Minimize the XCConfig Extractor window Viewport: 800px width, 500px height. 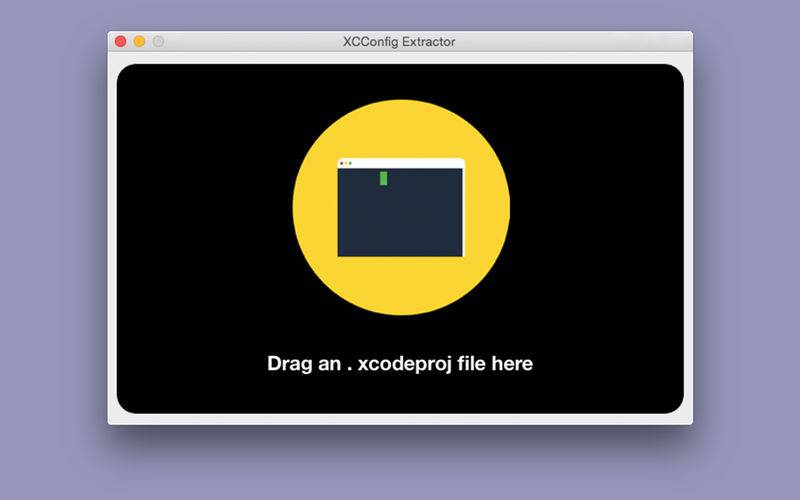pyautogui.click(x=139, y=41)
